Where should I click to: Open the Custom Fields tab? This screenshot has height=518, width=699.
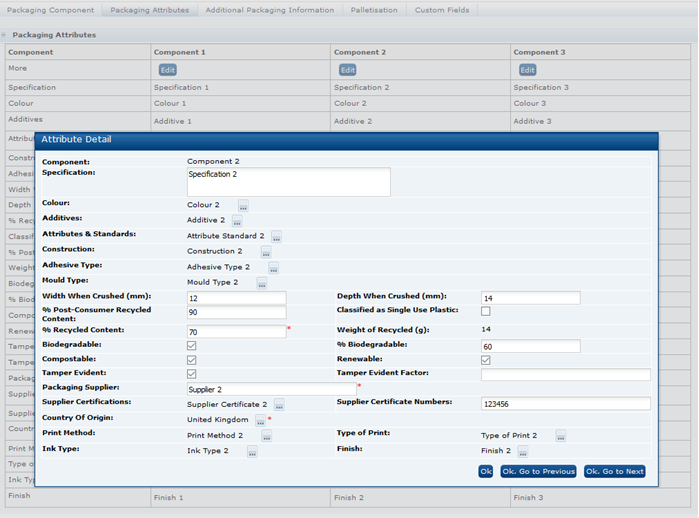click(x=442, y=10)
